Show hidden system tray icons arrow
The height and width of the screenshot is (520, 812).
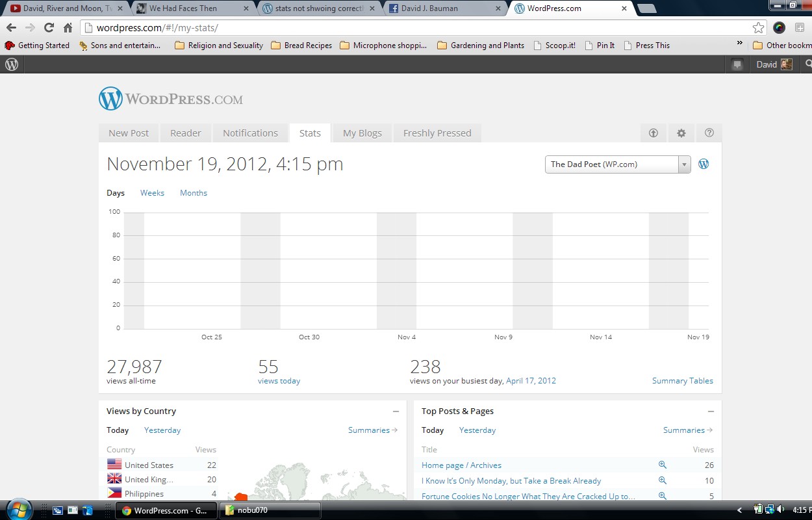click(x=739, y=510)
